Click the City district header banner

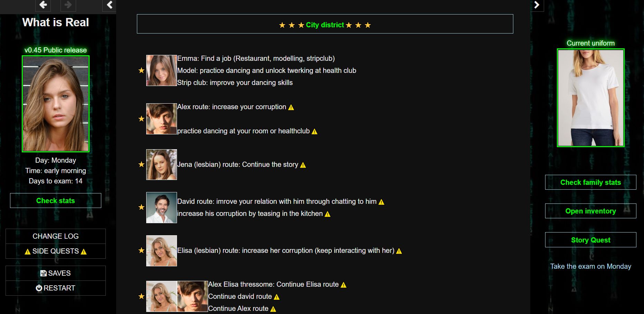coord(325,24)
